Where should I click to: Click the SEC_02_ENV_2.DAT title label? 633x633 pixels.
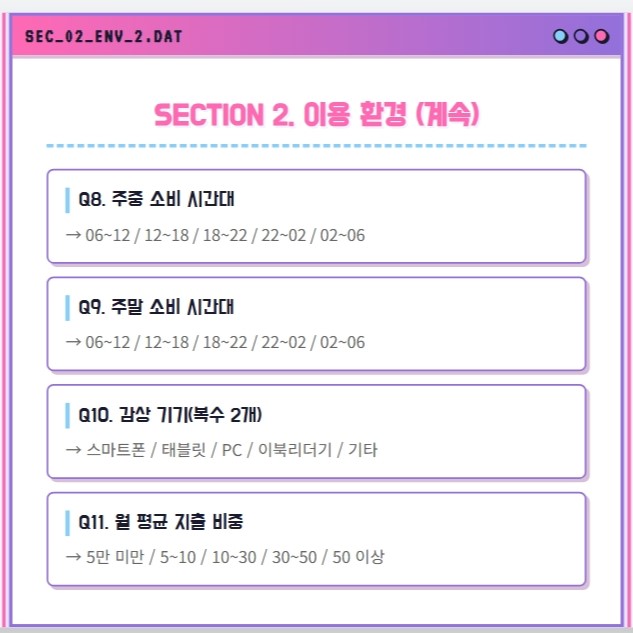(103, 37)
